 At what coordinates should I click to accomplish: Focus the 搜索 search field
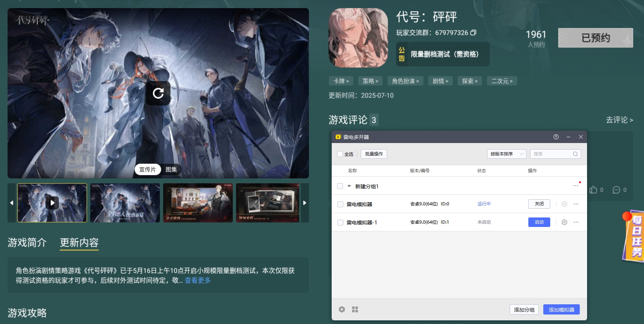(x=555, y=154)
